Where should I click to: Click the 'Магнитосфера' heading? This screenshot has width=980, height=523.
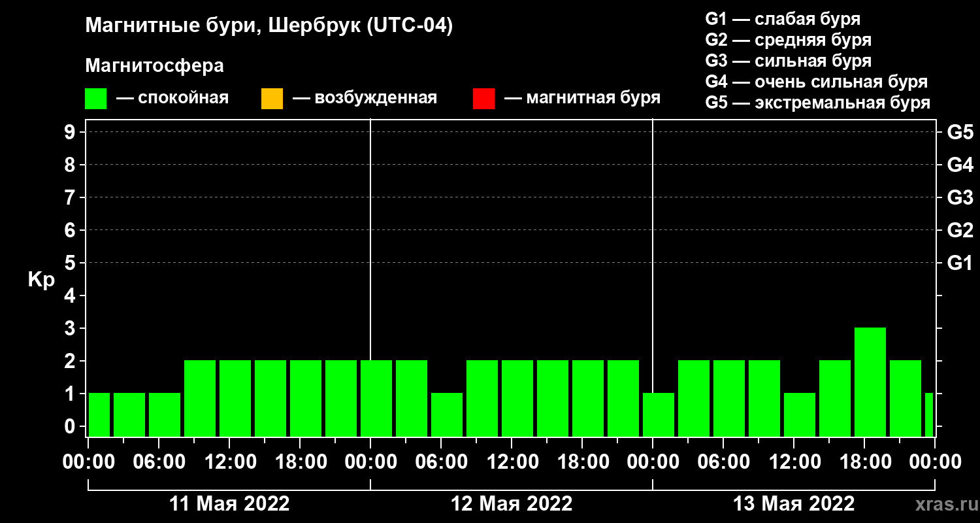click(154, 66)
